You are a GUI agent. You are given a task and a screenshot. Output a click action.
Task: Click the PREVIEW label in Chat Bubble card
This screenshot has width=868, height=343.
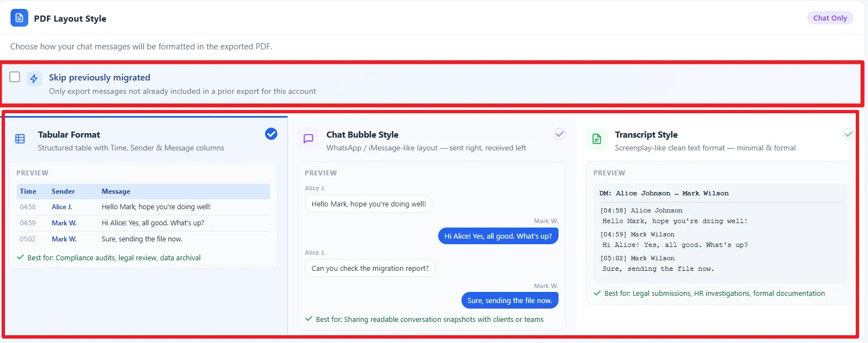click(x=321, y=173)
